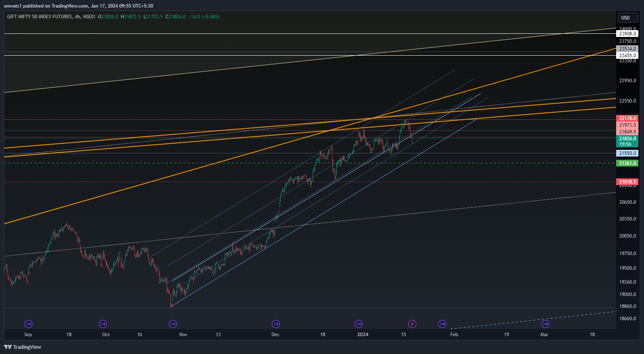The width and height of the screenshot is (644, 354).
Task: Select the 23908.0 price label
Action: (x=628, y=34)
